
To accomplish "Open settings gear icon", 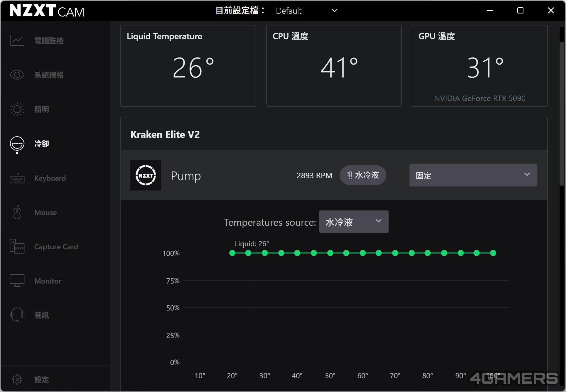I will [x=17, y=379].
